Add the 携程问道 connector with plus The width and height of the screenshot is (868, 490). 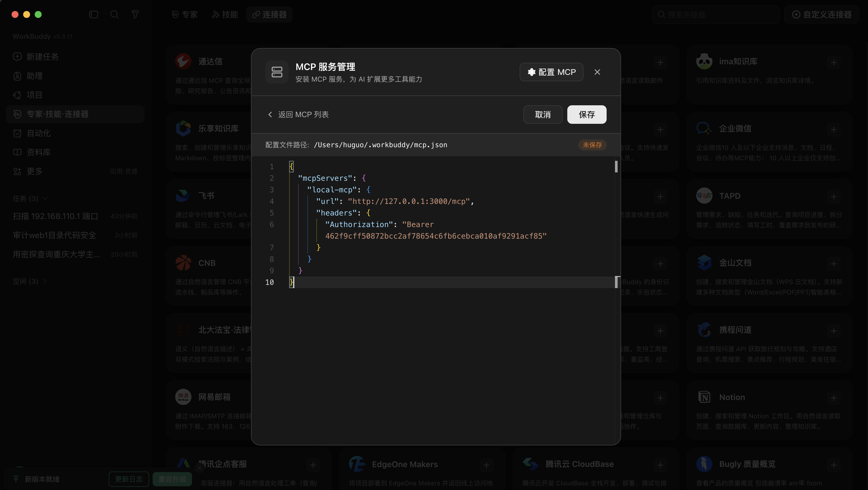tap(834, 331)
